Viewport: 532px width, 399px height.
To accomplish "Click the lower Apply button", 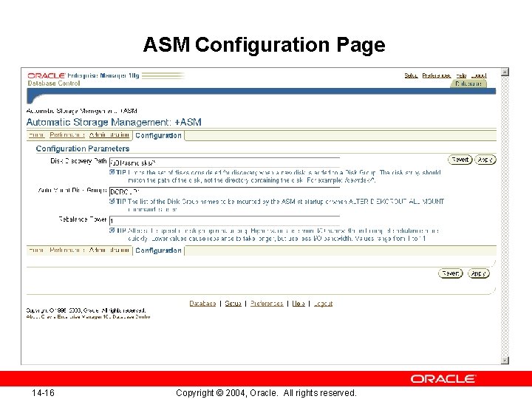I will (x=478, y=273).
